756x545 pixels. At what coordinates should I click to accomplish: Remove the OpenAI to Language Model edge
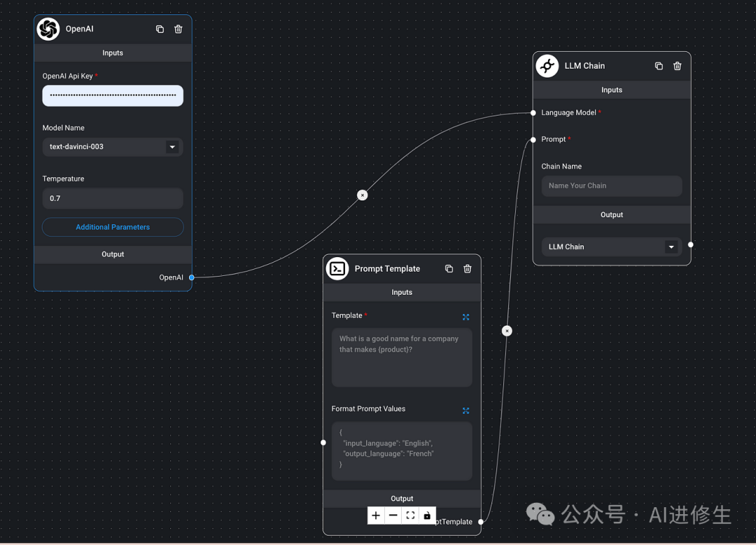point(363,195)
